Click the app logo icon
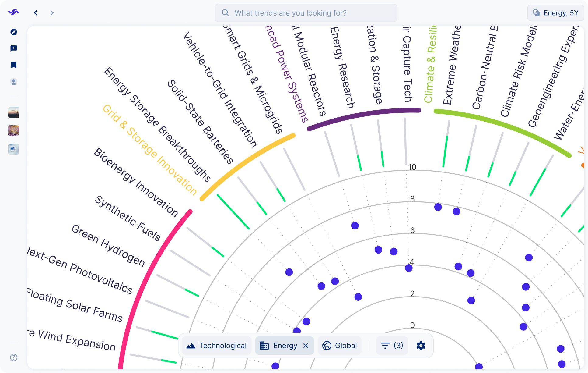Viewport: 588px width, 373px height. tap(14, 12)
